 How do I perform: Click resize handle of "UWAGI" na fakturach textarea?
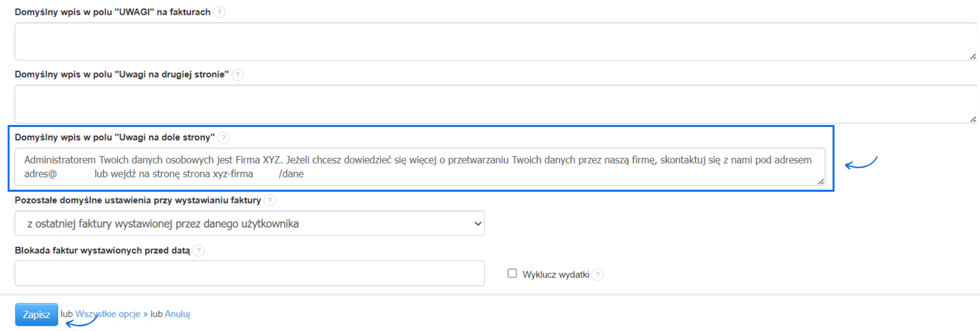coord(973,57)
